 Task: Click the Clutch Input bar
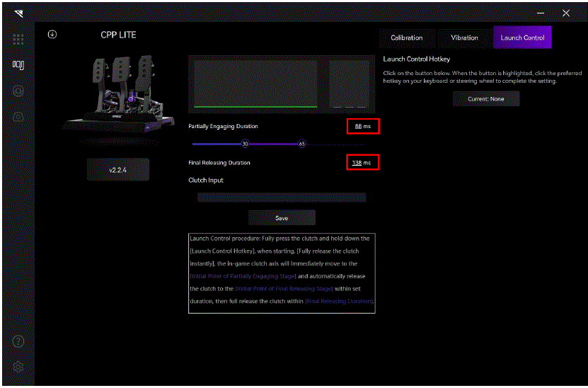click(282, 198)
